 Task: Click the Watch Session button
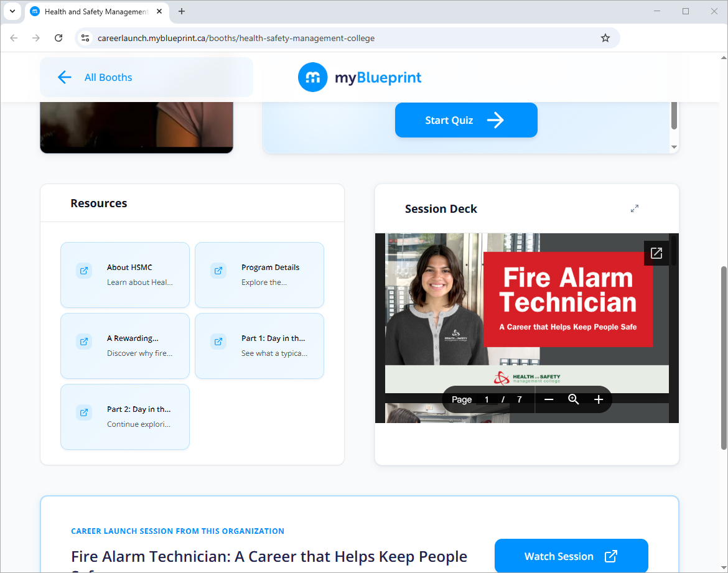coord(571,556)
